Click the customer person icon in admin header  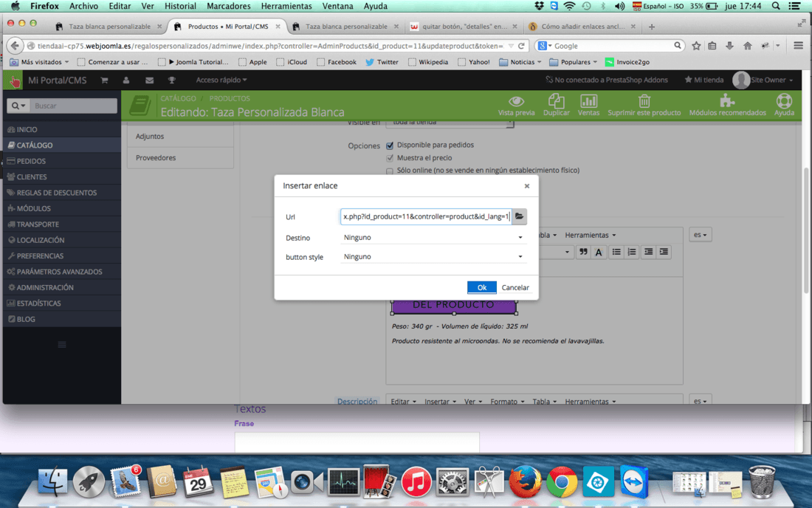pyautogui.click(x=125, y=80)
